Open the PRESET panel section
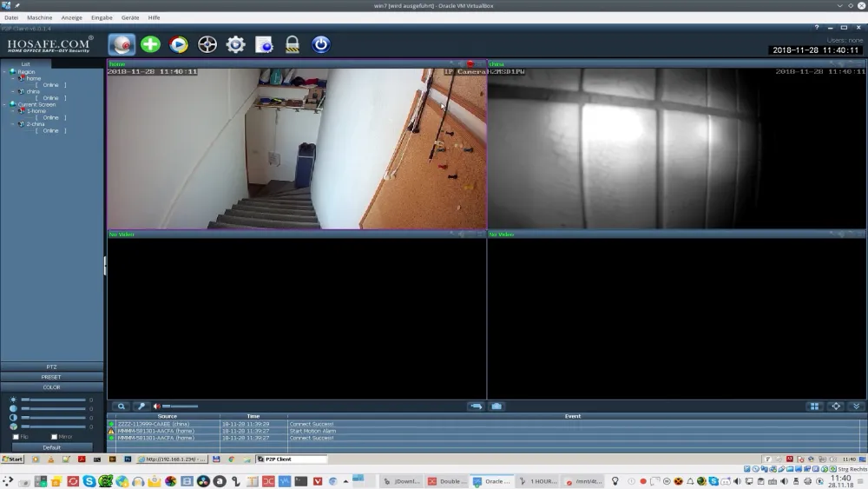The image size is (868, 489). pos(51,377)
